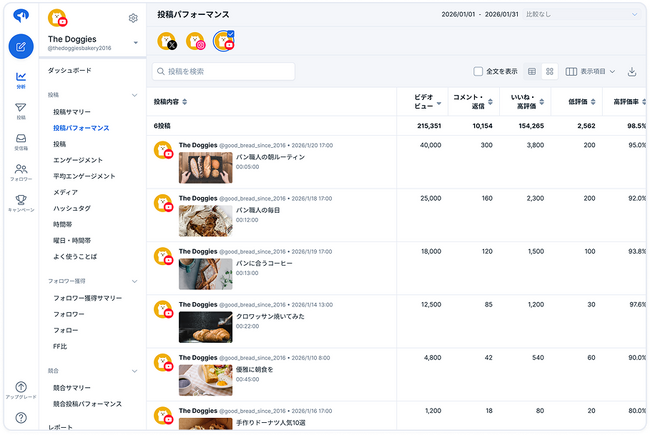Switch to grid view layout

click(549, 72)
